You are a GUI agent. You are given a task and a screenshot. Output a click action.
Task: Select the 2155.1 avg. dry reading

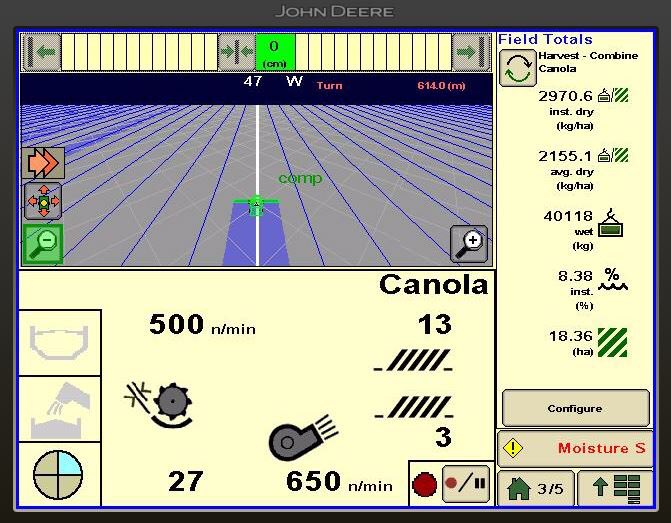click(x=566, y=156)
